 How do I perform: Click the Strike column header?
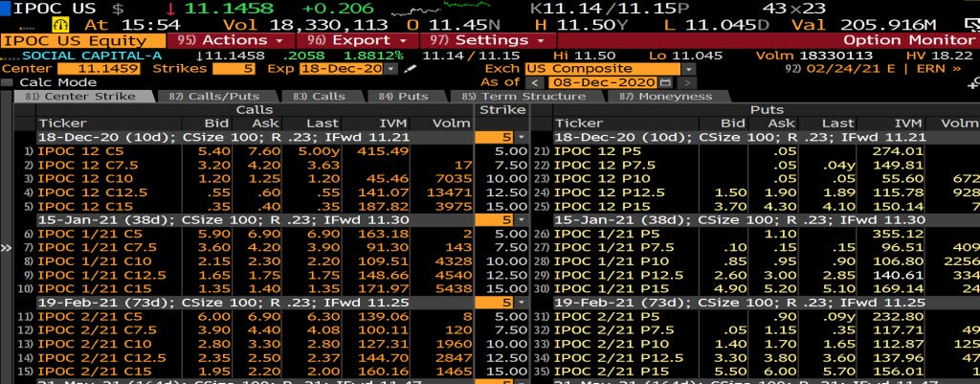(x=502, y=110)
